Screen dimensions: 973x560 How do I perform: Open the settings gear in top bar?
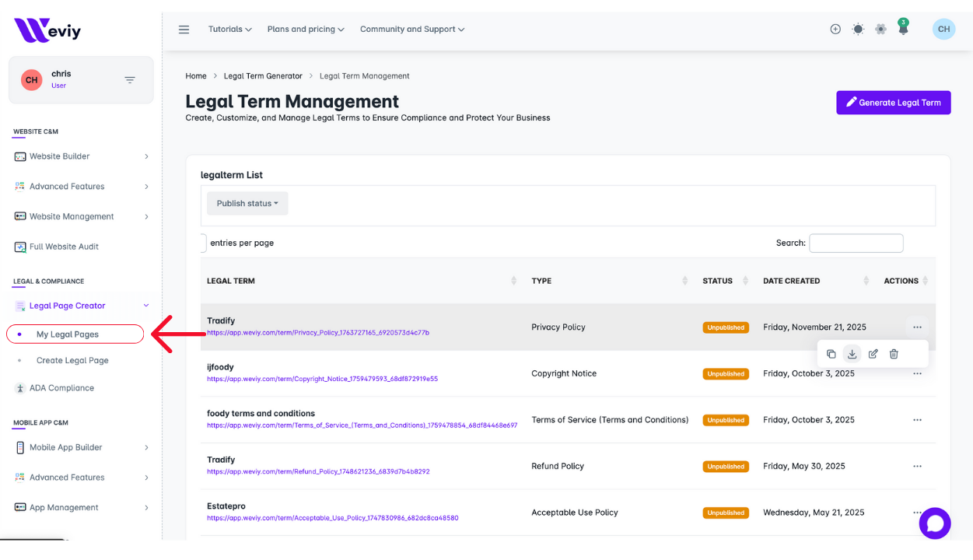(880, 30)
